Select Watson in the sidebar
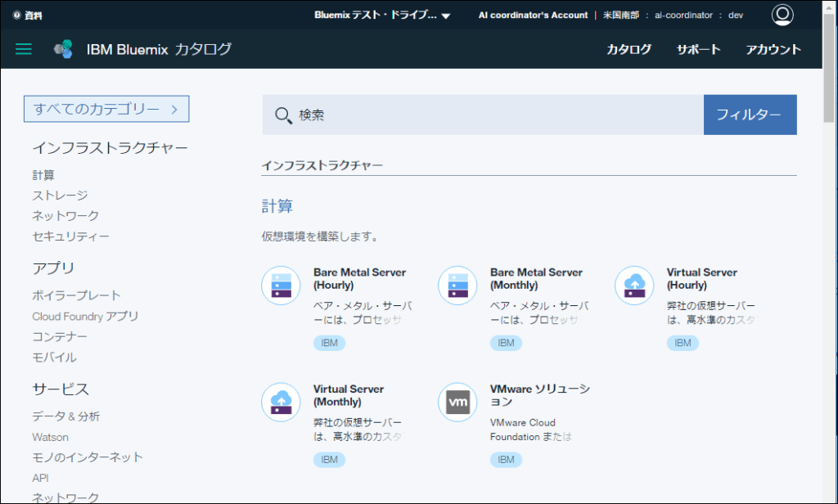 50,437
